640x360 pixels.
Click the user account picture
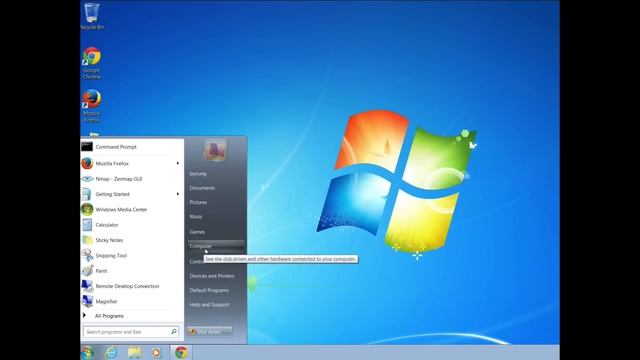point(215,150)
